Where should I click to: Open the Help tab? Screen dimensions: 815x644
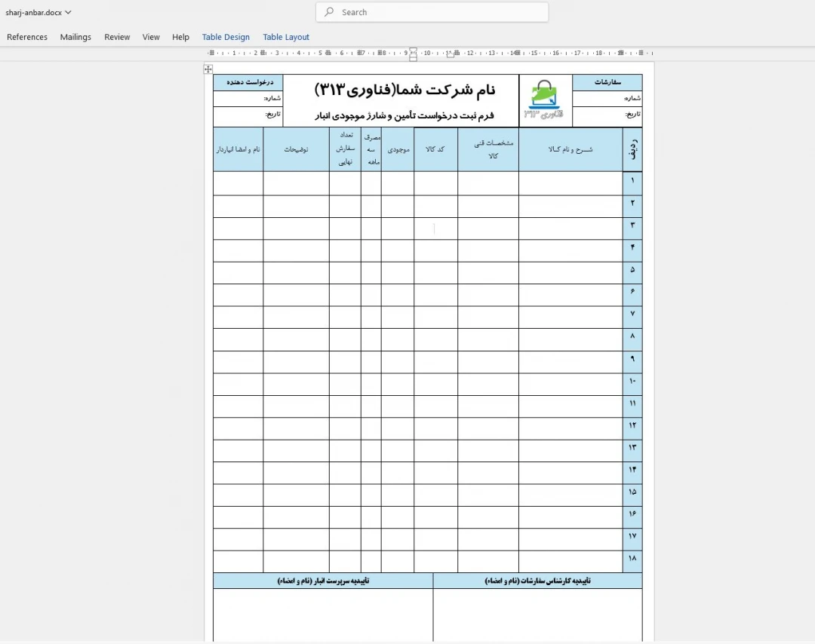tap(180, 37)
